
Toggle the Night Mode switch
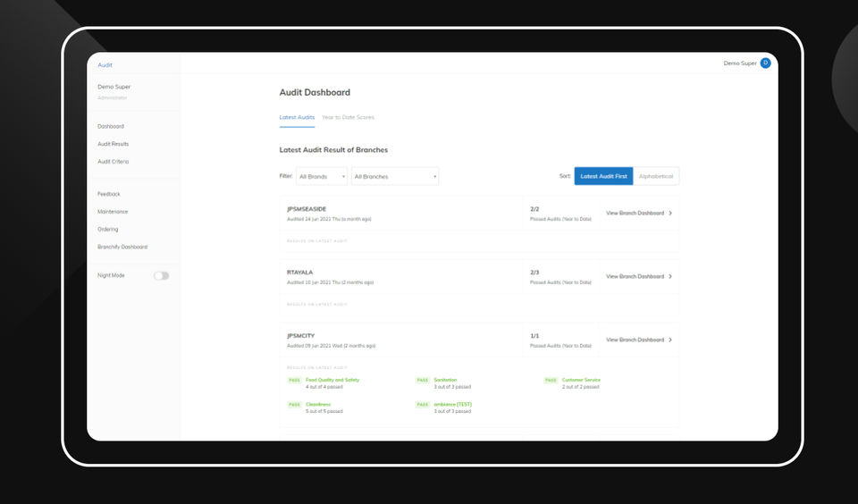pyautogui.click(x=162, y=276)
